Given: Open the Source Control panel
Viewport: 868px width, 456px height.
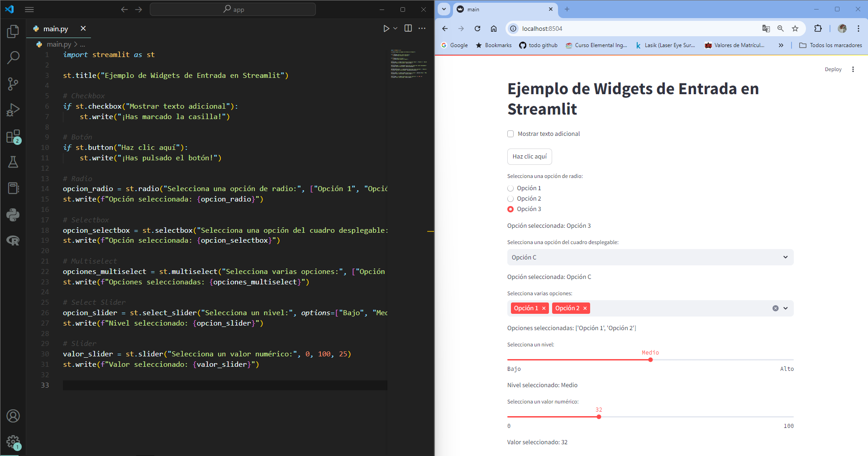Looking at the screenshot, I should coord(13,84).
